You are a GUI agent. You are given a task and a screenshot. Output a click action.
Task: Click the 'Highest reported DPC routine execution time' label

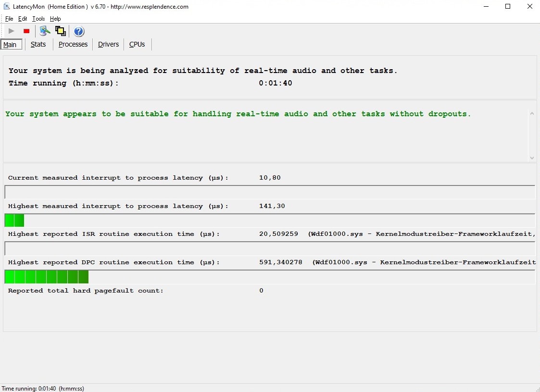pos(114,262)
